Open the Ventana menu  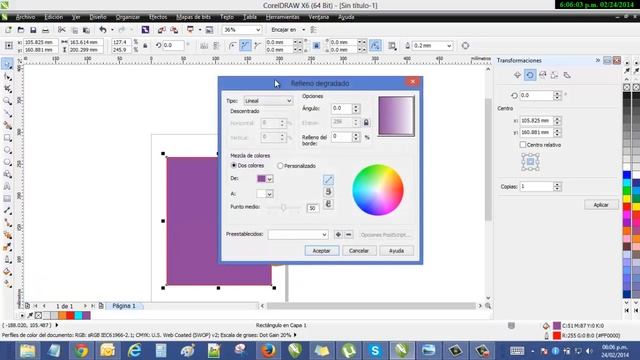pos(319,17)
